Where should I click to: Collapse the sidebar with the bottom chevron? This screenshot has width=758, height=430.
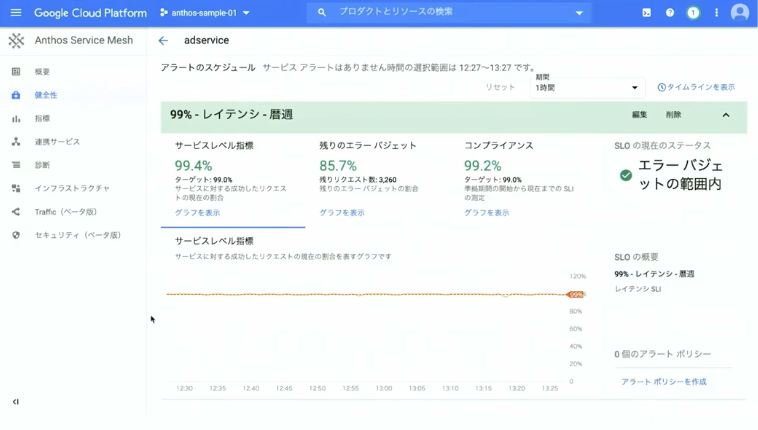(x=16, y=402)
